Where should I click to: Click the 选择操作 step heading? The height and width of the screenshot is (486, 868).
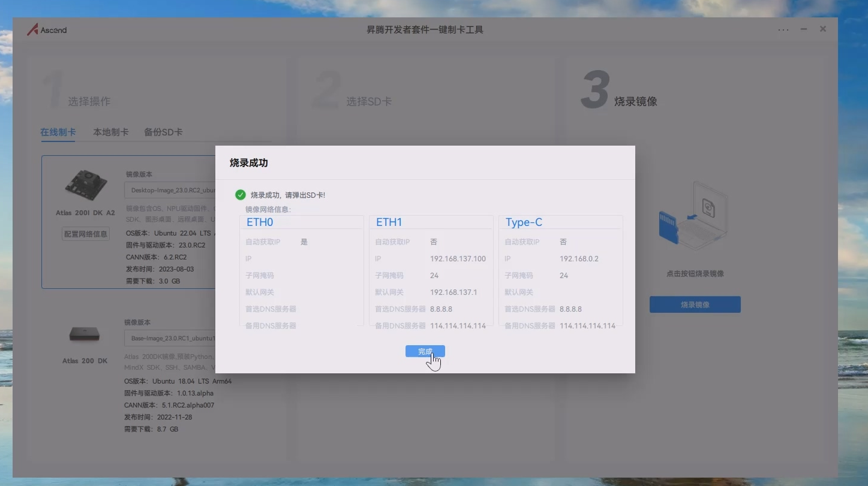(x=89, y=102)
